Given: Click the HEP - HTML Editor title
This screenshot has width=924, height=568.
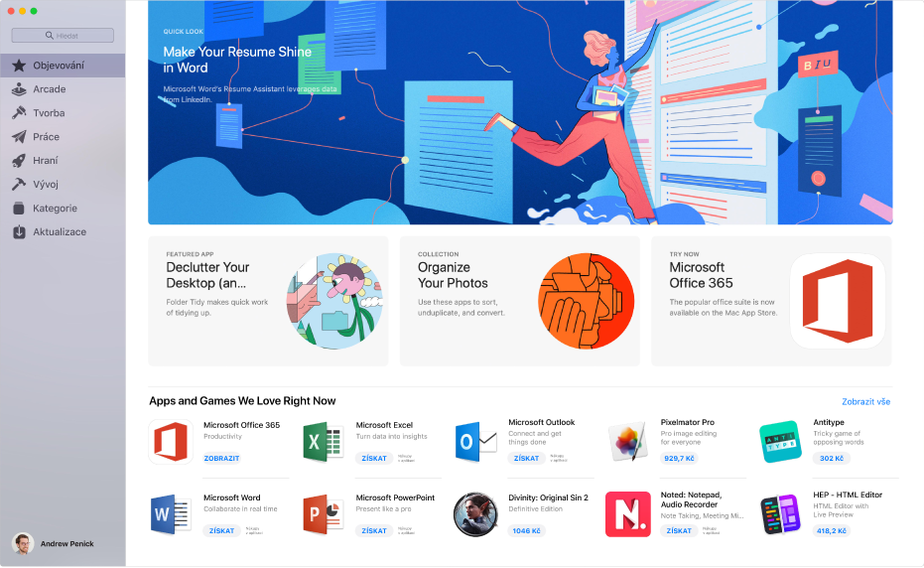Looking at the screenshot, I should click(848, 495).
